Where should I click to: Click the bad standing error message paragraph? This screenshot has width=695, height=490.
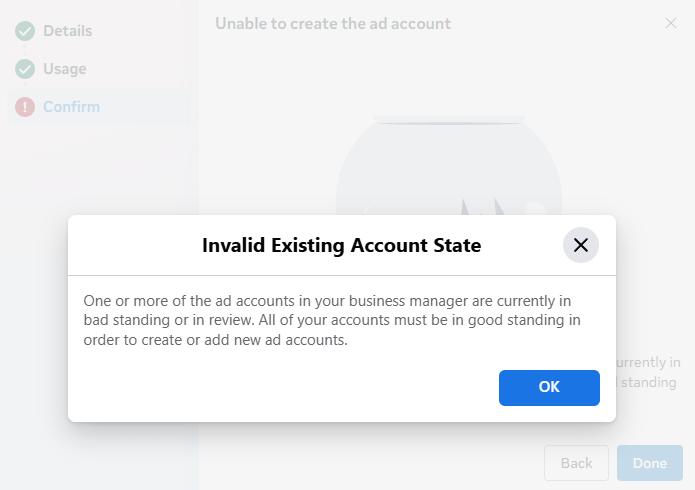[x=332, y=320]
